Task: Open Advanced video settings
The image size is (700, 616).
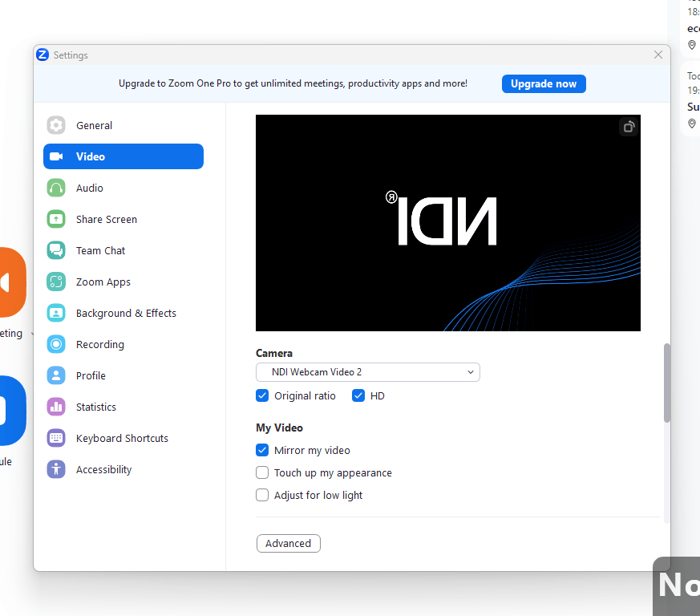Action: [x=289, y=543]
